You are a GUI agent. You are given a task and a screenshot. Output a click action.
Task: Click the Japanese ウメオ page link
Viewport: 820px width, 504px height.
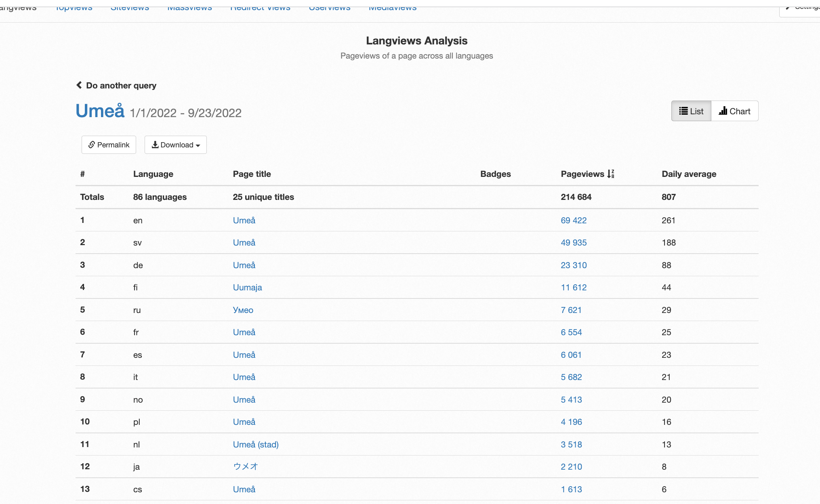click(x=245, y=467)
